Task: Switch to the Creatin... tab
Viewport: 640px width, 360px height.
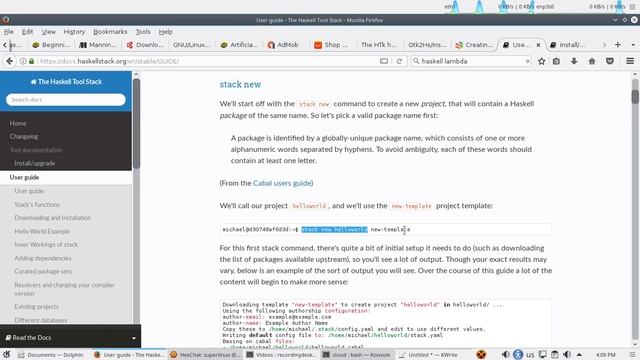Action: click(x=474, y=45)
